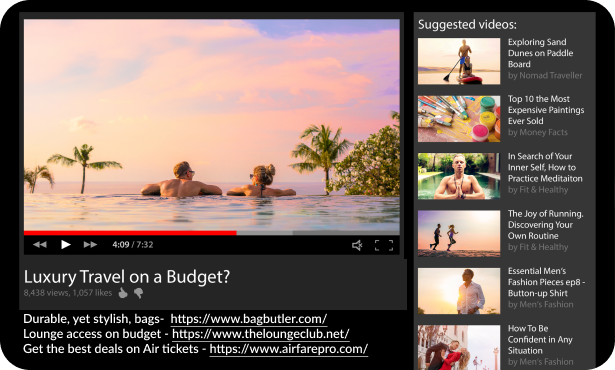The height and width of the screenshot is (370, 615).
Task: Open fullscreen mode via corner-brackets icon
Action: [384, 245]
